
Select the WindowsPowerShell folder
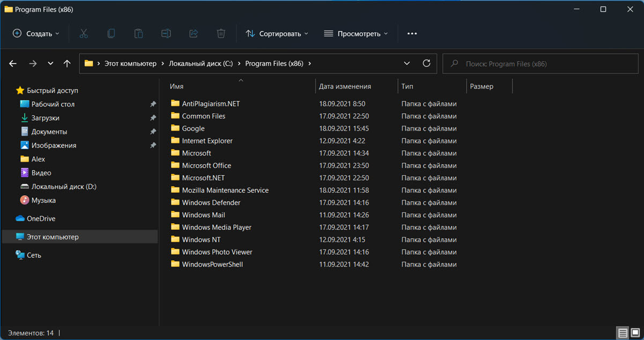click(x=212, y=264)
